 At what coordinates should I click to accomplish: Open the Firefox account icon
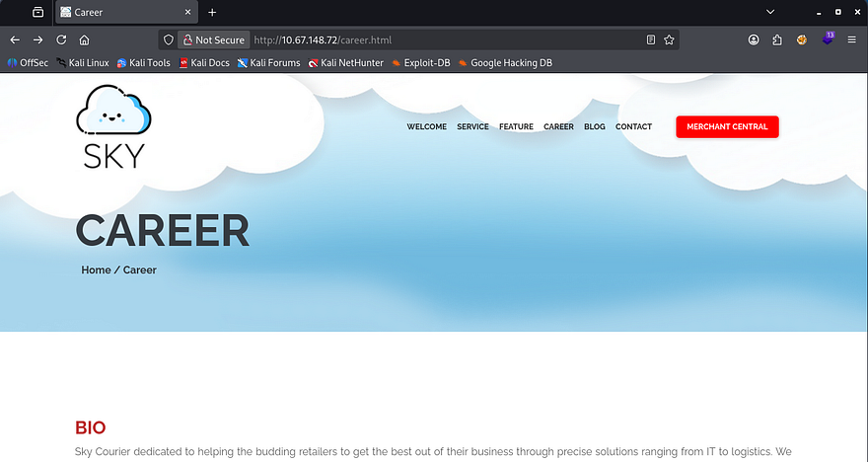pos(754,40)
